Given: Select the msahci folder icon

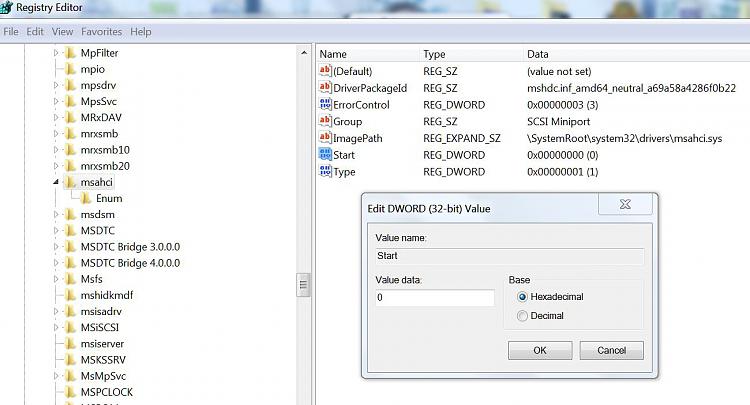Looking at the screenshot, I should [x=70, y=182].
